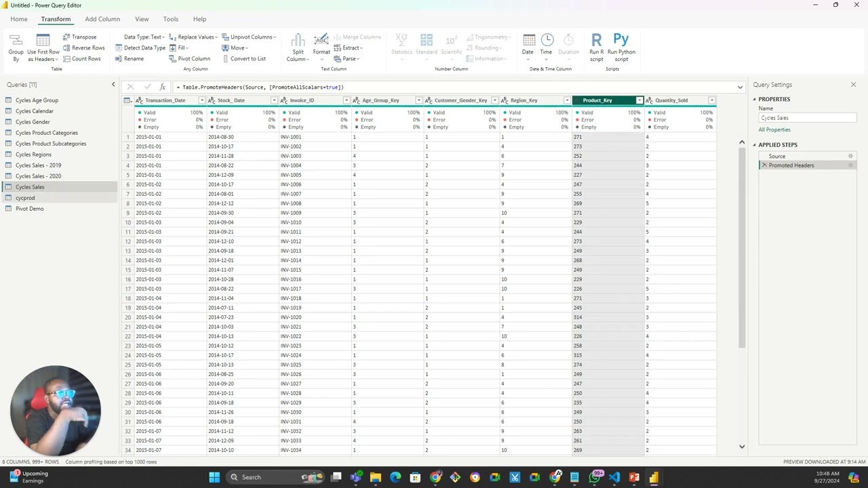Open the Home tab

19,19
